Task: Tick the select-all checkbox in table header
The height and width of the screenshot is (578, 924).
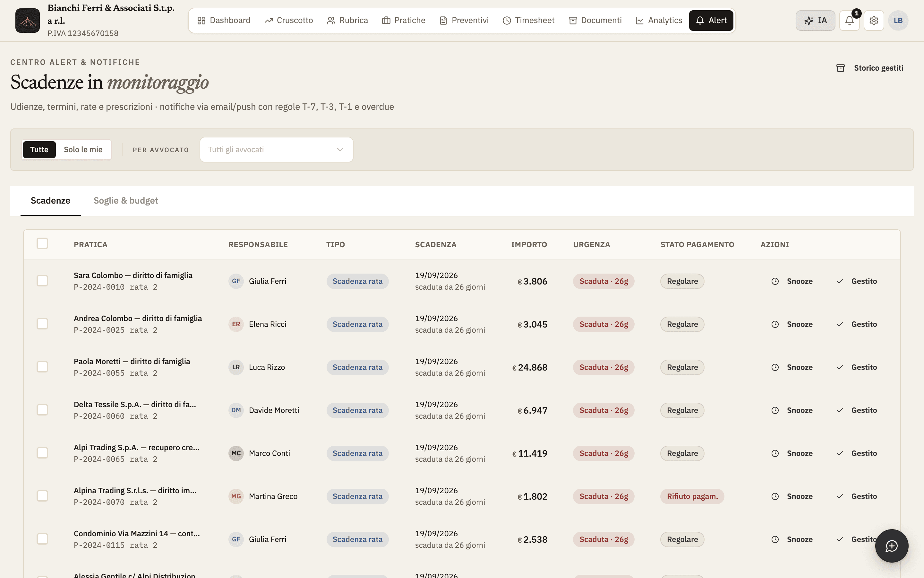Action: click(x=42, y=243)
